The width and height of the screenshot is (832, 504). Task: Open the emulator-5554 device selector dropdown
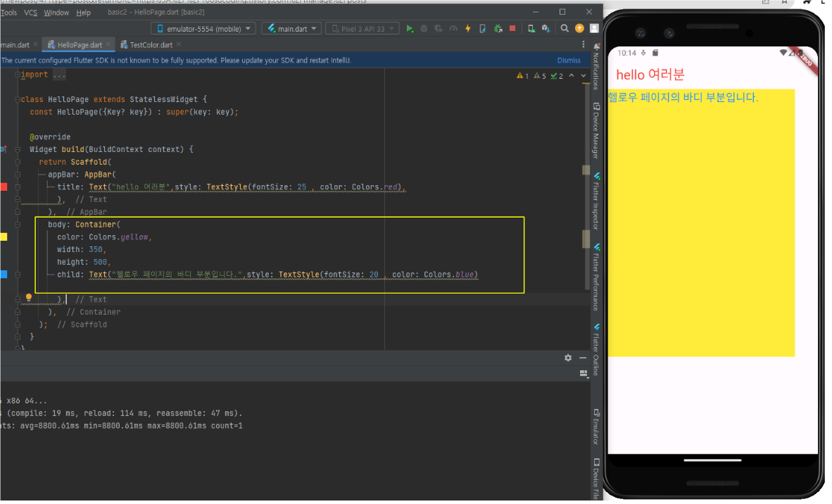(x=205, y=29)
